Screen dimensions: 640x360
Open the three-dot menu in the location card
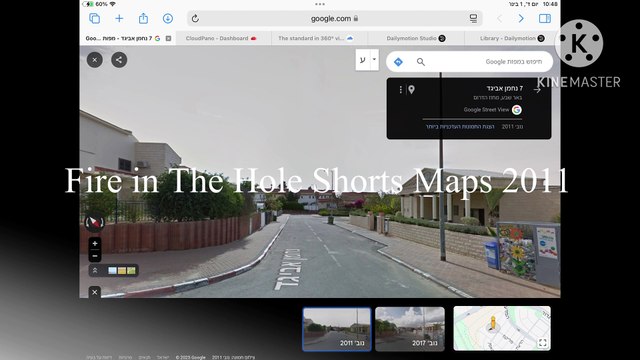401,89
